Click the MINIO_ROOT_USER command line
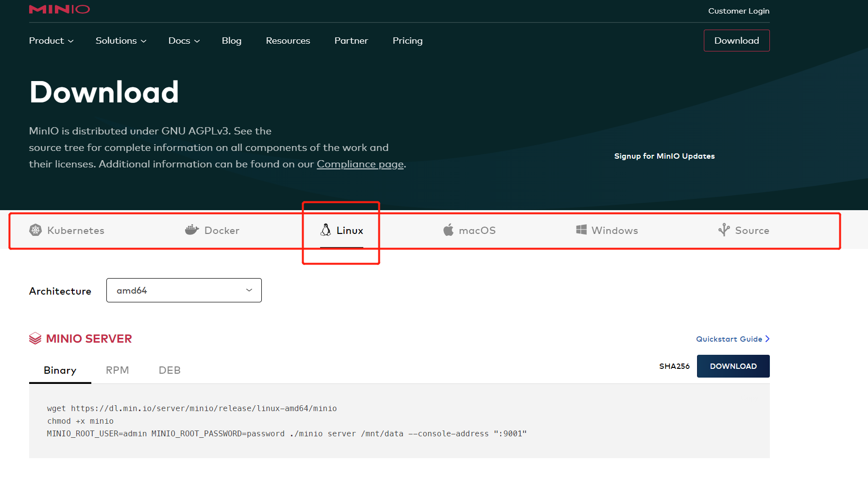 pyautogui.click(x=287, y=434)
